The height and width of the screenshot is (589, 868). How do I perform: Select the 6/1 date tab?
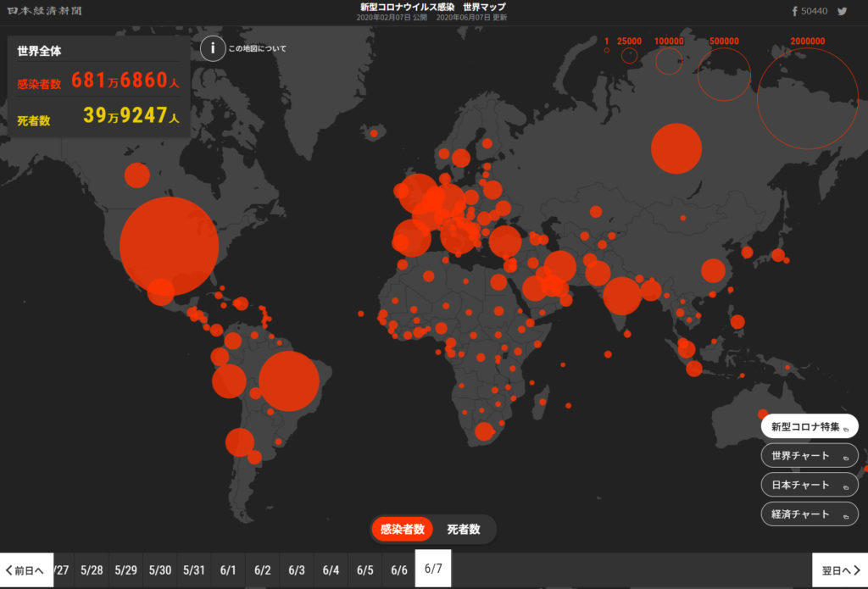[x=228, y=570]
